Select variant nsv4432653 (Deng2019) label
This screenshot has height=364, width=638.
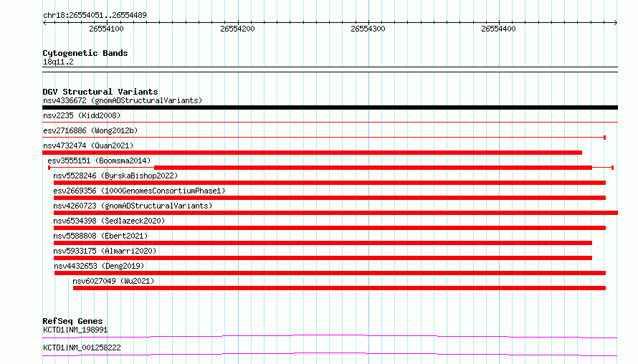[99, 266]
